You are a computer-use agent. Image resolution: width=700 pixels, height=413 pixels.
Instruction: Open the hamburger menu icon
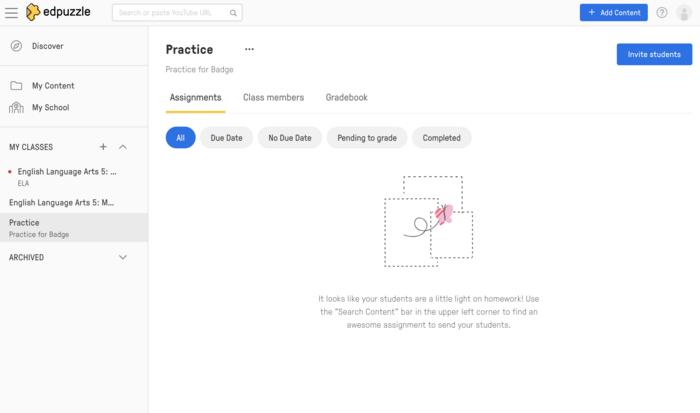click(x=11, y=13)
